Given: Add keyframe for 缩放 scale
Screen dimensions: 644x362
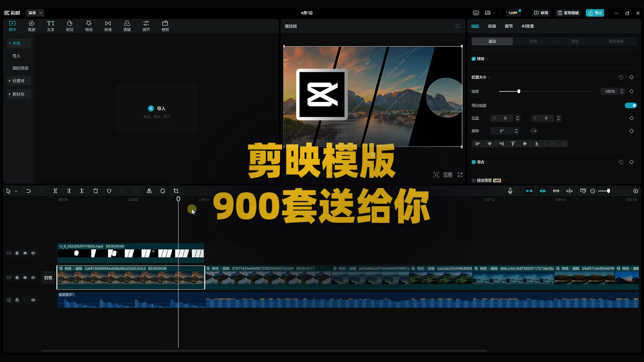Looking at the screenshot, I should point(631,92).
